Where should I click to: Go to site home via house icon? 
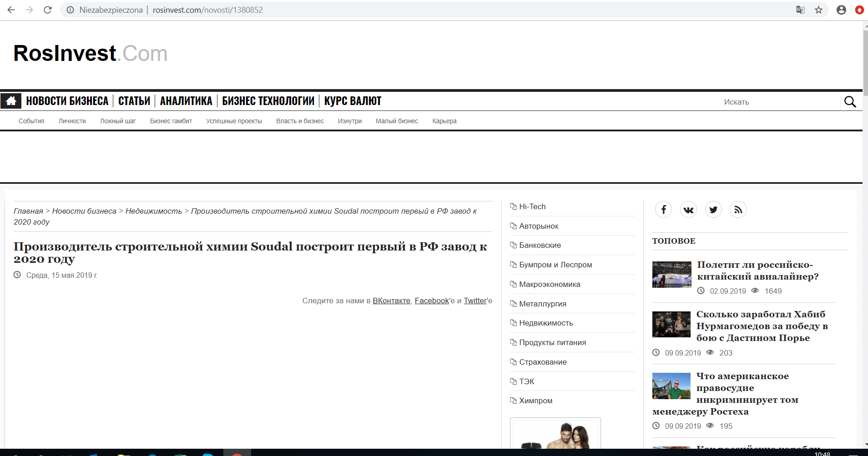[x=11, y=101]
